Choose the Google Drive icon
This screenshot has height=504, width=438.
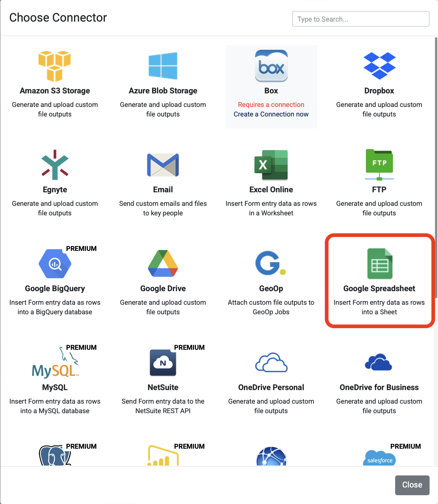point(163,264)
